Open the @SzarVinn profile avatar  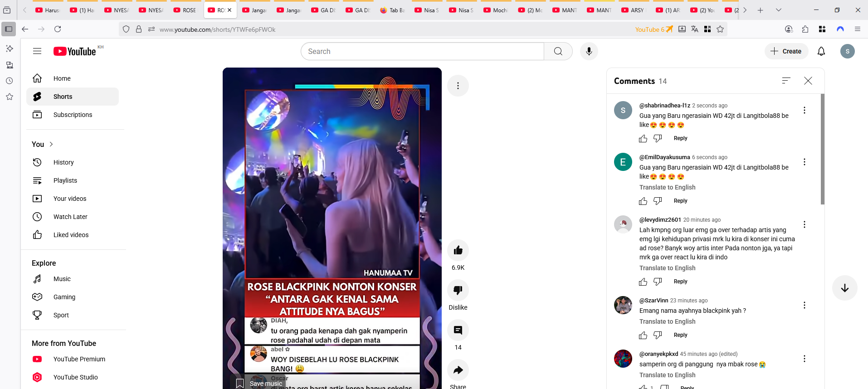623,305
